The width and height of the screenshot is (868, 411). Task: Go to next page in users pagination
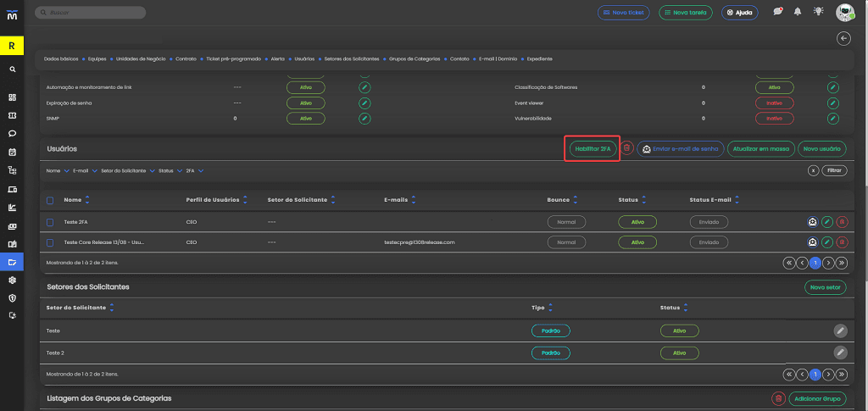pyautogui.click(x=829, y=264)
